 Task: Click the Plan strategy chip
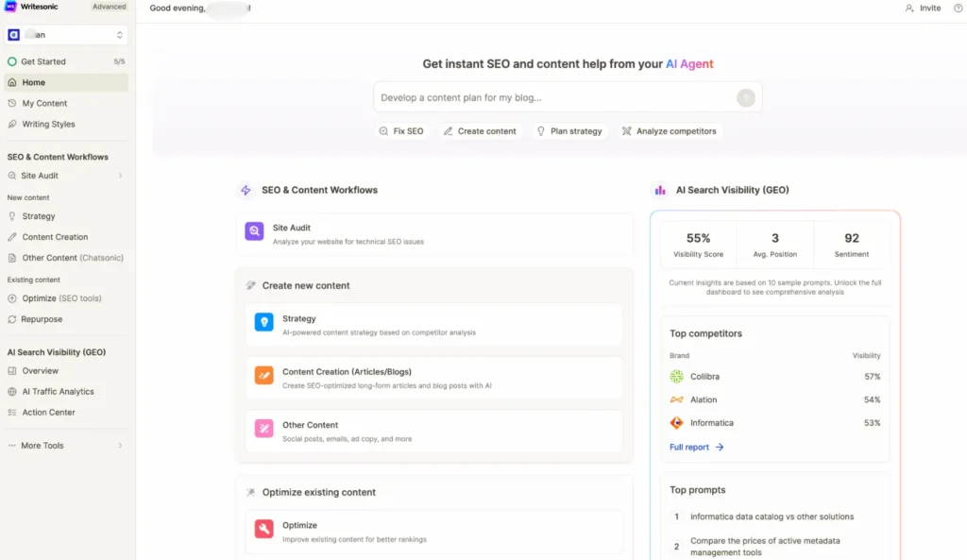[x=569, y=131]
